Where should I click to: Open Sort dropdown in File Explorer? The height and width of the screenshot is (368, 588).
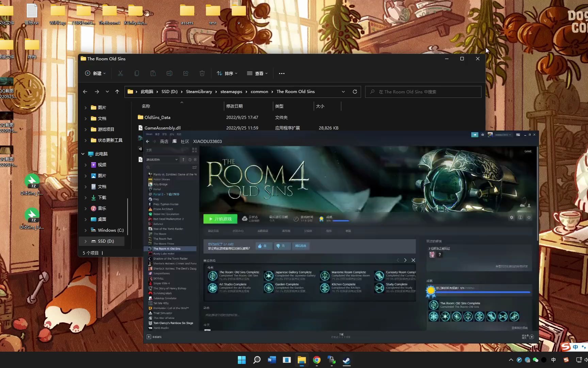(x=227, y=73)
